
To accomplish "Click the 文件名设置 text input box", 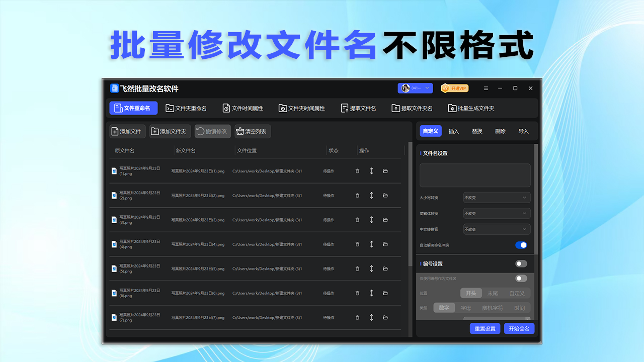I will (x=475, y=175).
